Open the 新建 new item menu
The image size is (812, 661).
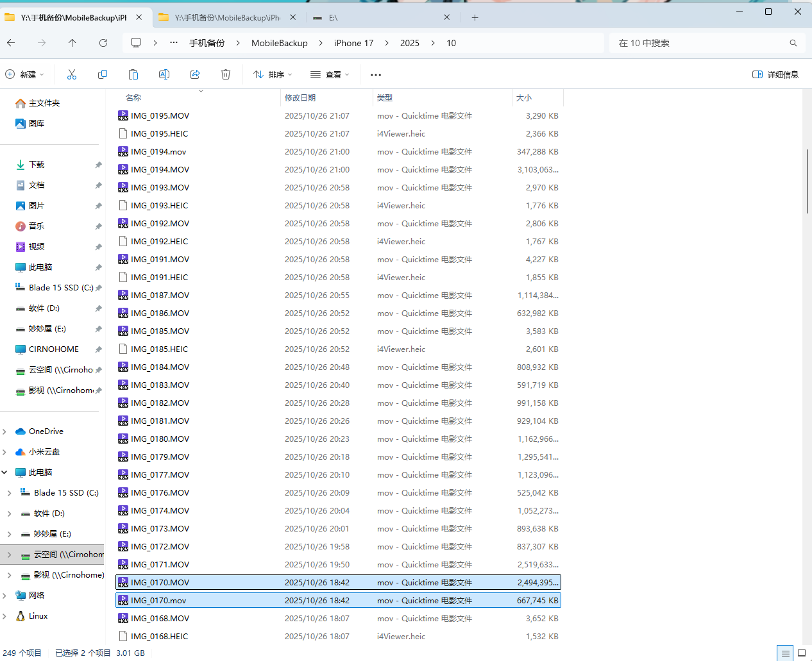pyautogui.click(x=25, y=74)
